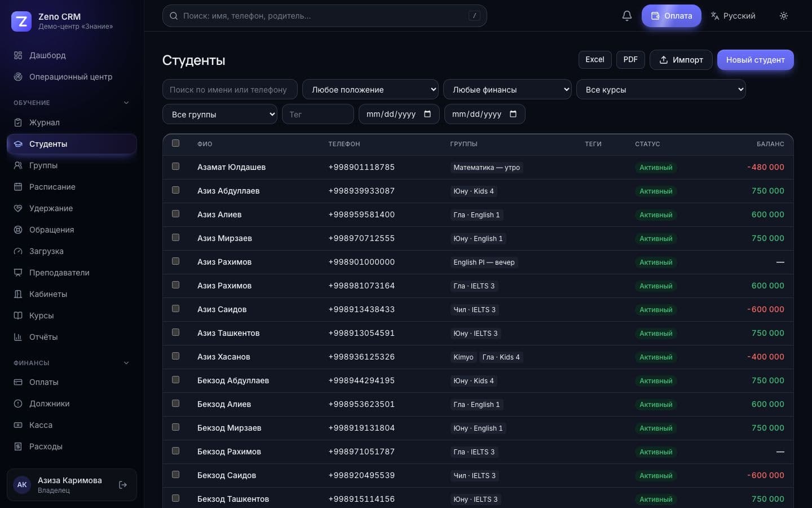Click the Оплаты card icon

18,382
